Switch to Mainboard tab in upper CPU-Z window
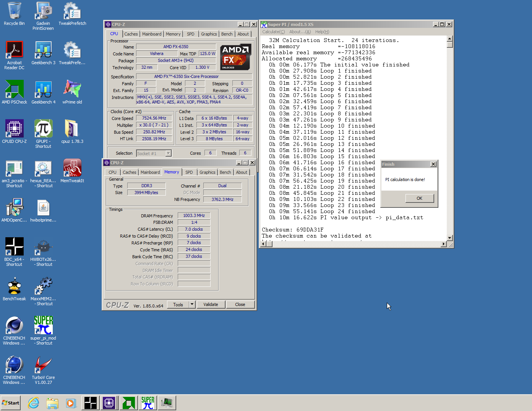The image size is (532, 411). click(x=152, y=34)
